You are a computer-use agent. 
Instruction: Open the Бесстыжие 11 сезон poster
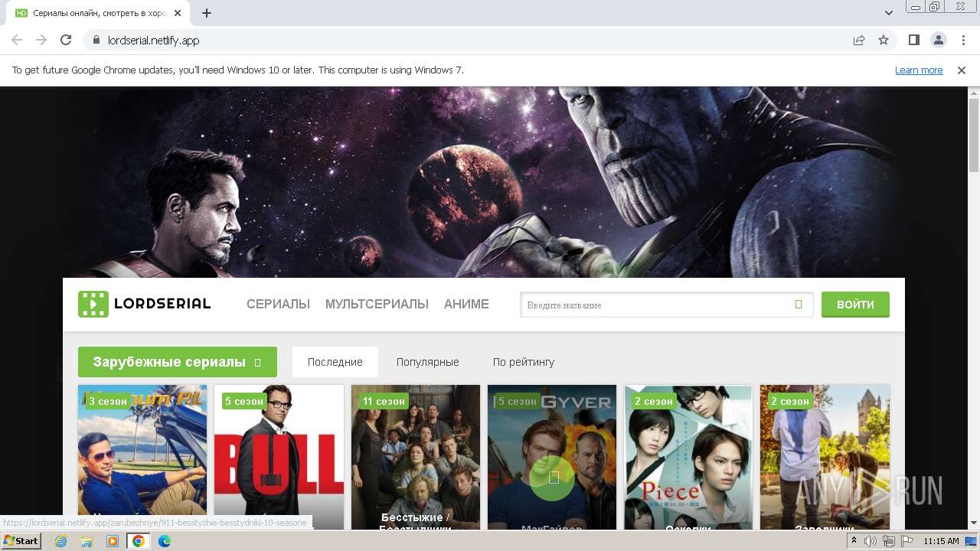point(416,457)
